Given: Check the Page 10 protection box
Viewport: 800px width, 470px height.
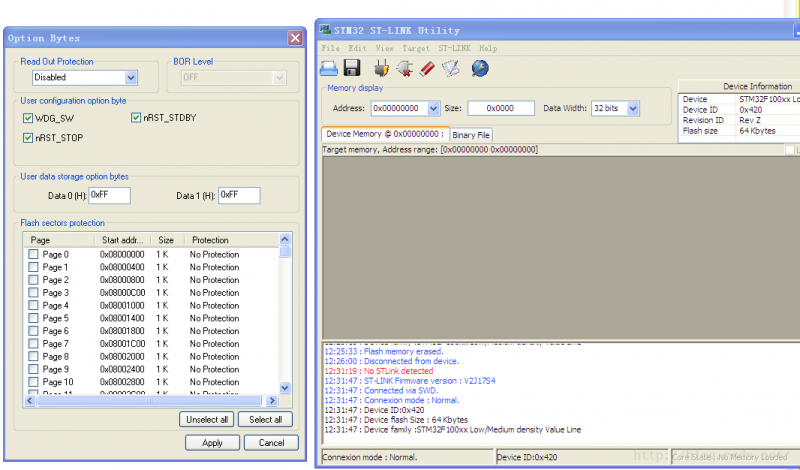Looking at the screenshot, I should (33, 381).
